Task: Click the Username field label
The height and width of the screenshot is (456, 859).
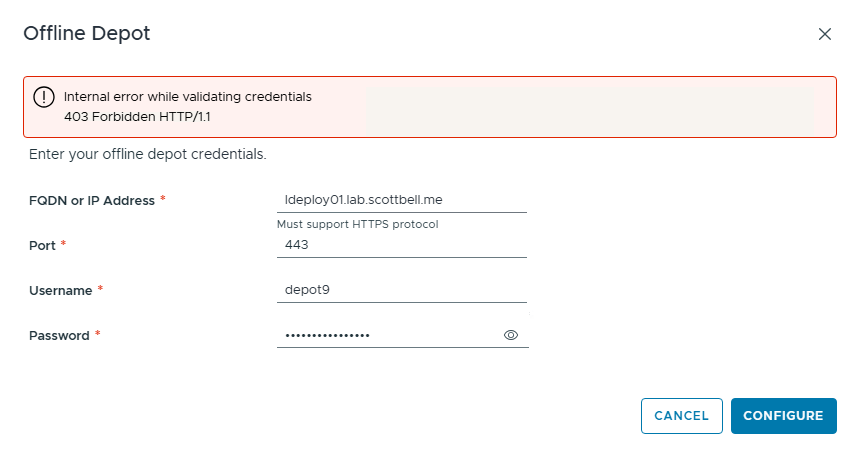Action: 60,290
